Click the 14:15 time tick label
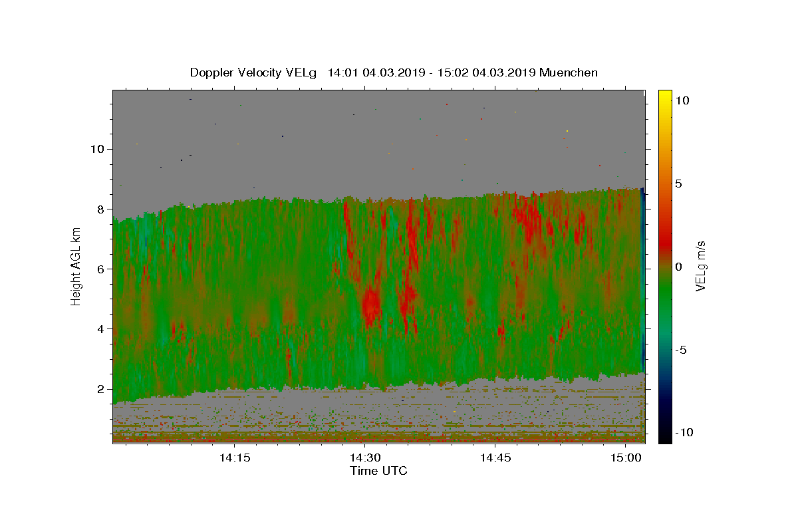Screen dimensions: 798x532 click(234, 458)
